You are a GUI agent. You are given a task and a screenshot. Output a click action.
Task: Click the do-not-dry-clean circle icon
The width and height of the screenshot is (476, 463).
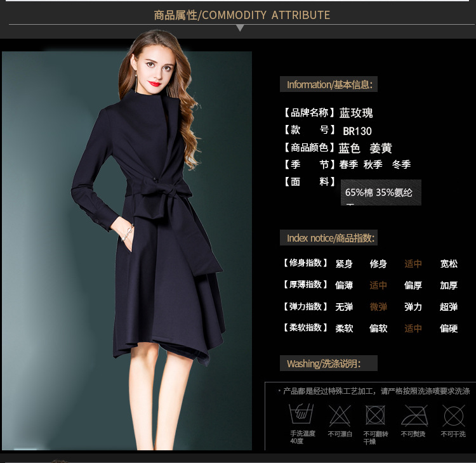pyautogui.click(x=453, y=415)
